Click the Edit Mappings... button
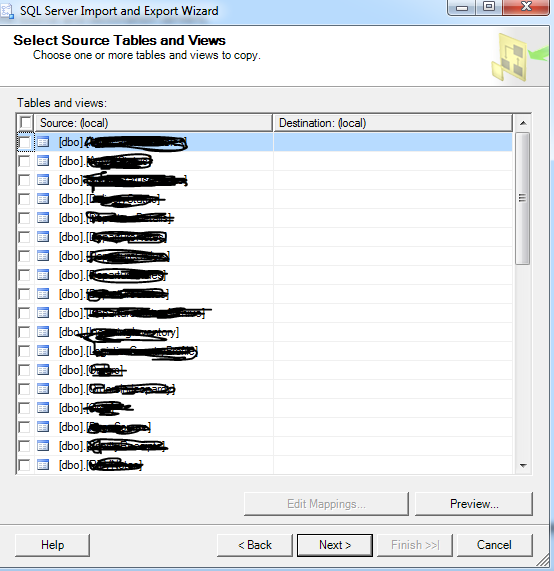The height and width of the screenshot is (571, 554). (326, 504)
